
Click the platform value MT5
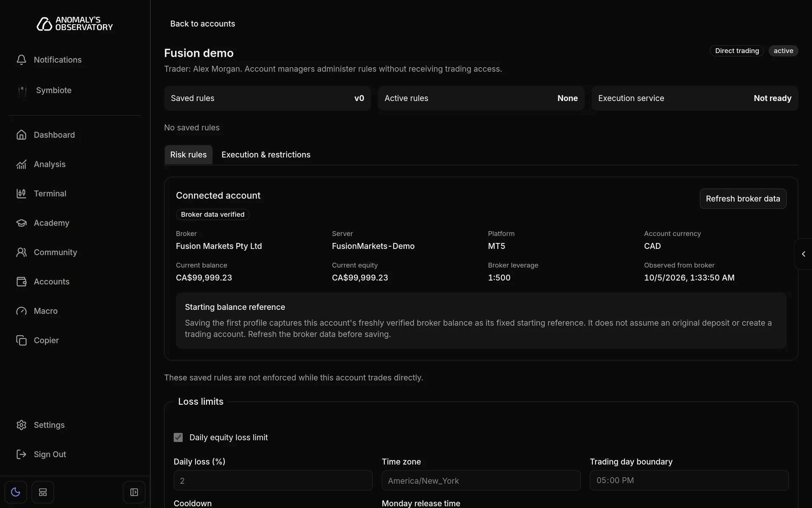[x=497, y=246]
